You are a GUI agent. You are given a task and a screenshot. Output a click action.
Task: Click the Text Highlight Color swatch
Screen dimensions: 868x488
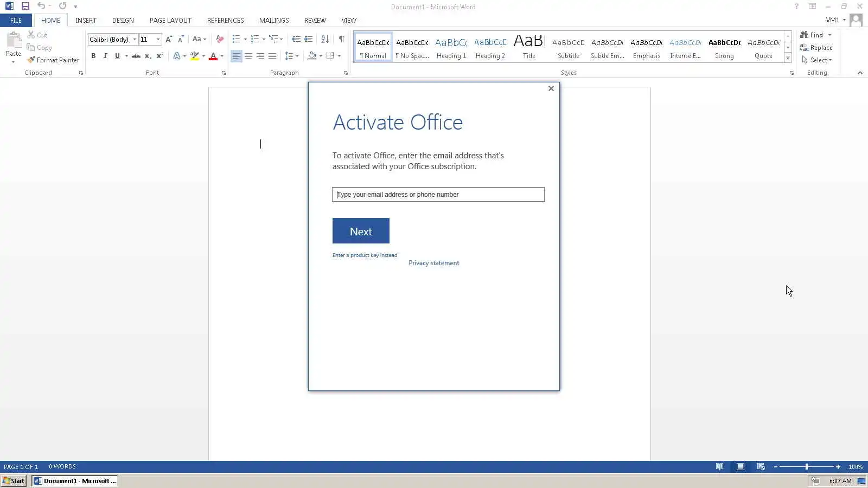click(x=194, y=56)
